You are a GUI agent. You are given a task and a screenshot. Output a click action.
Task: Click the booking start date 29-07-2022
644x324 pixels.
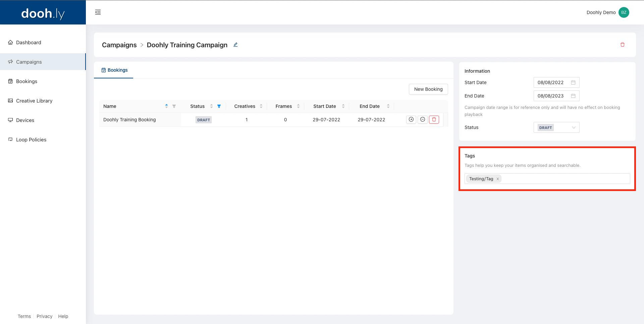pyautogui.click(x=326, y=120)
